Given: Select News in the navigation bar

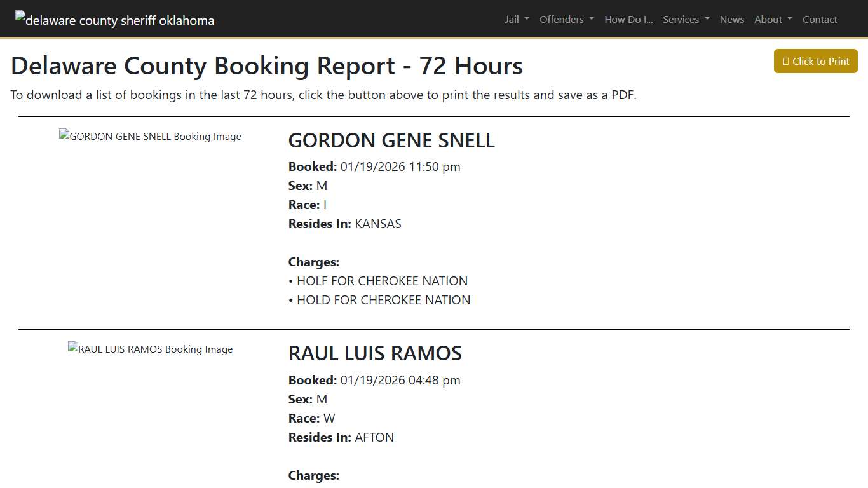Looking at the screenshot, I should tap(731, 19).
